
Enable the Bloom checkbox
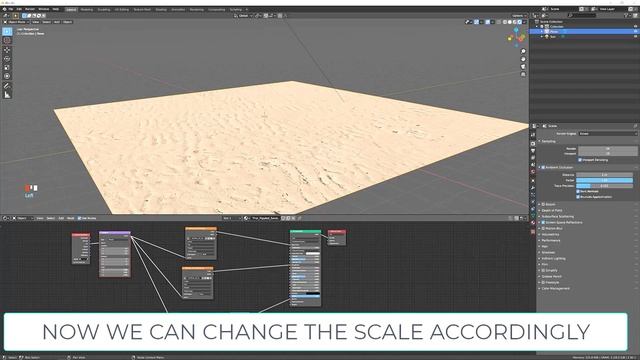[x=543, y=204]
